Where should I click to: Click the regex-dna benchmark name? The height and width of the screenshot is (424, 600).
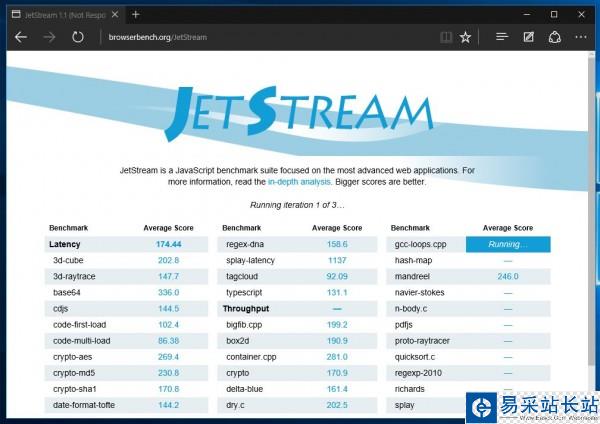pos(245,244)
